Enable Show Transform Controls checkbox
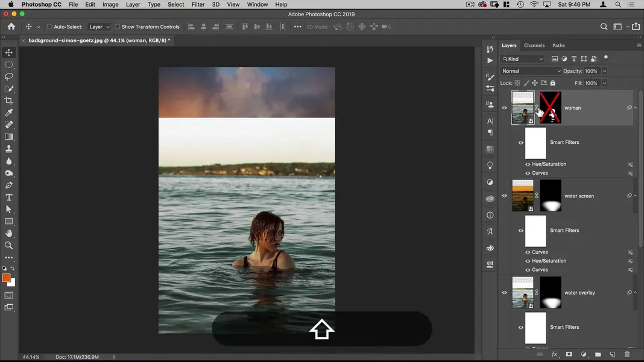Image resolution: width=644 pixels, height=362 pixels. coord(117,27)
